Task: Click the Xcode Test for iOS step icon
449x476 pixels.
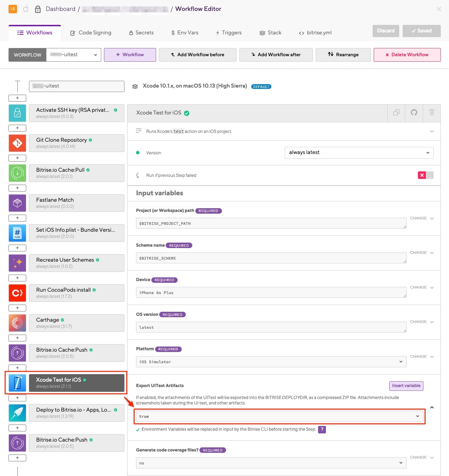Action: [17, 383]
